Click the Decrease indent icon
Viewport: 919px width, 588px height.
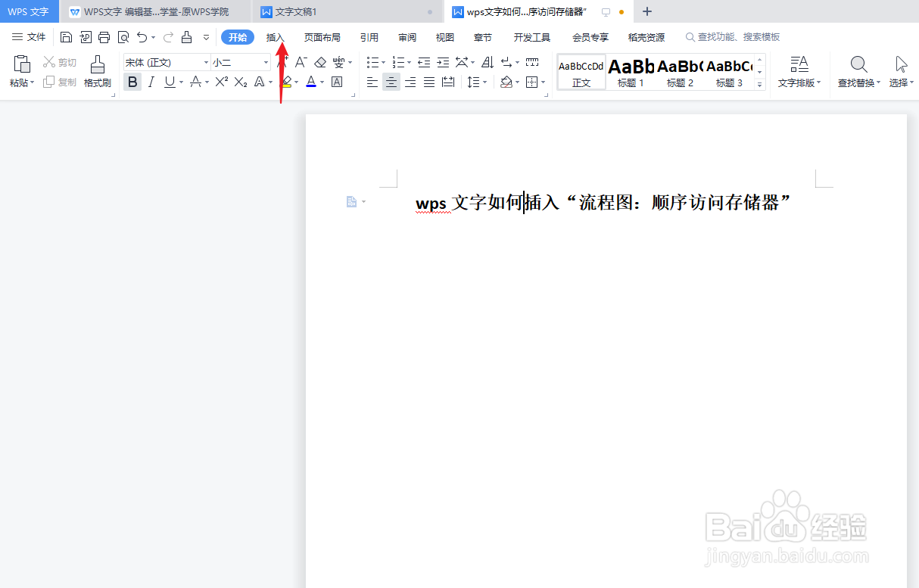coord(424,62)
